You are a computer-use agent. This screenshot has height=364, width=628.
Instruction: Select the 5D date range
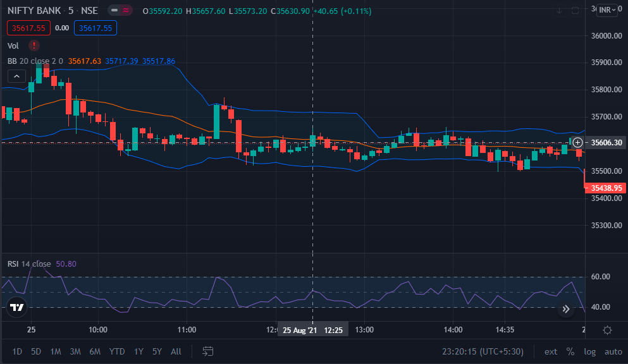[36, 351]
